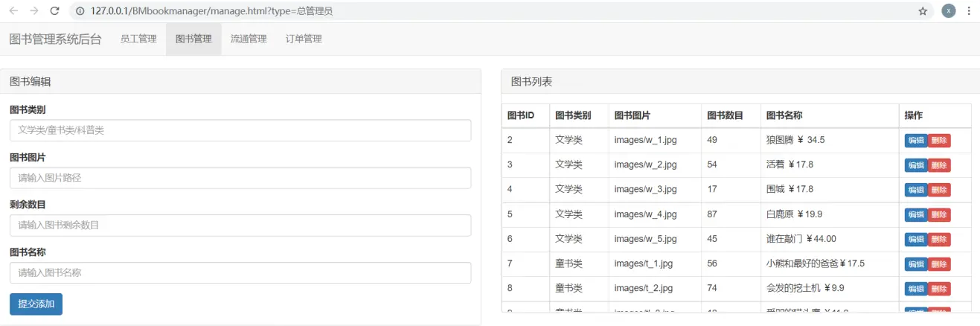Delete the 白鹿原 book row
The width and height of the screenshot is (980, 326).
(939, 214)
